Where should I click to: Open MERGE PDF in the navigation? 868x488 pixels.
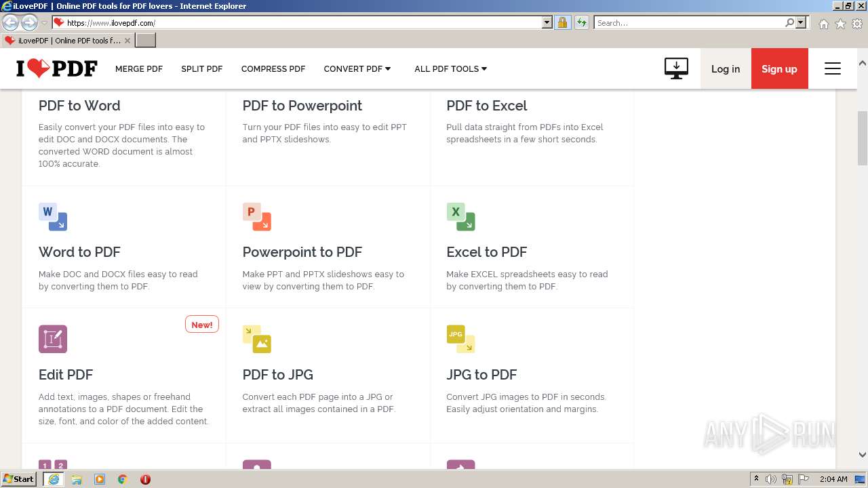click(139, 68)
